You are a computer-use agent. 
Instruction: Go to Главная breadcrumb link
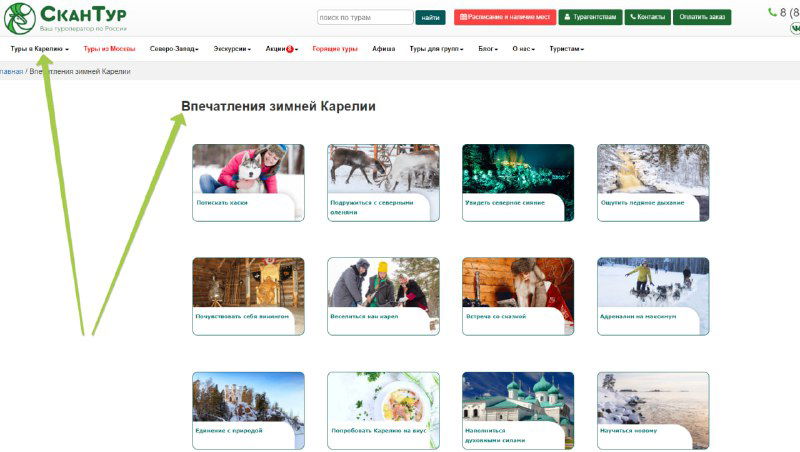pos(11,71)
